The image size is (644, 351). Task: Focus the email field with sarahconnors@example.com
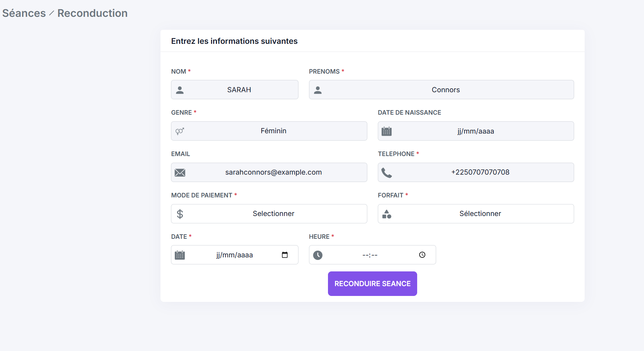269,172
